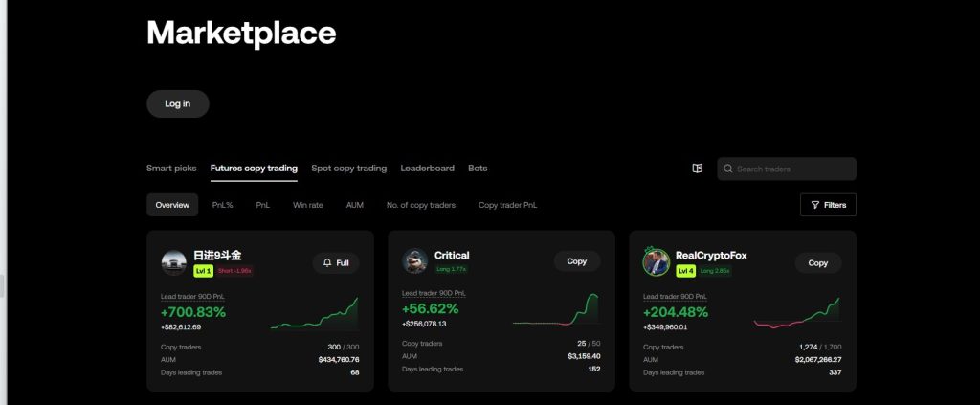The height and width of the screenshot is (405, 980).
Task: Sort by No. of copy traders
Action: pos(421,205)
